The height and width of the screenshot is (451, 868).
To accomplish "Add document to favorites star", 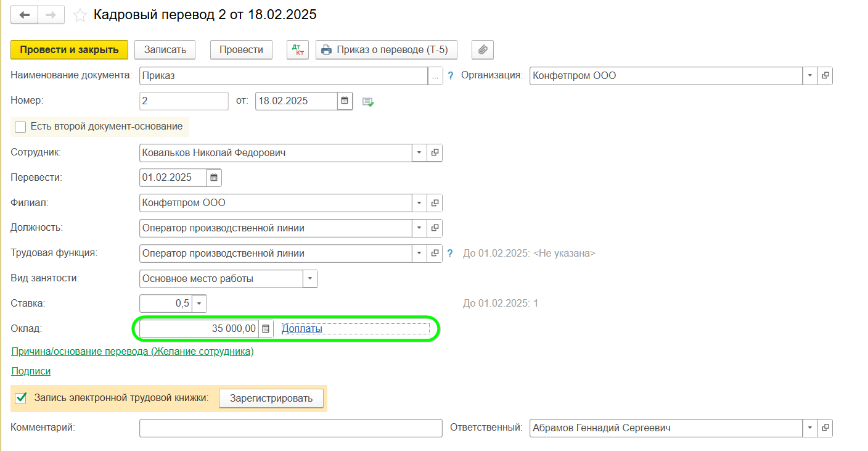I will point(80,15).
